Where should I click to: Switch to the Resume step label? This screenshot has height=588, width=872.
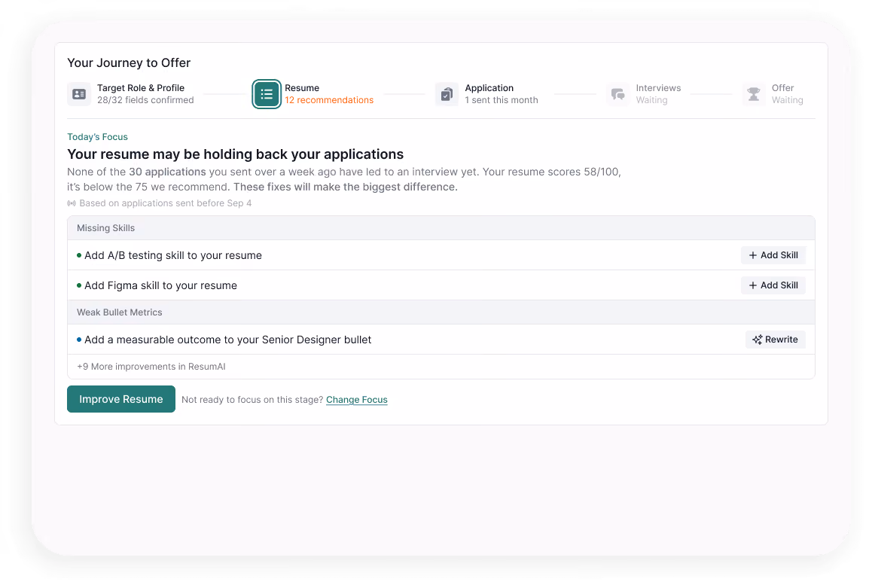click(302, 88)
